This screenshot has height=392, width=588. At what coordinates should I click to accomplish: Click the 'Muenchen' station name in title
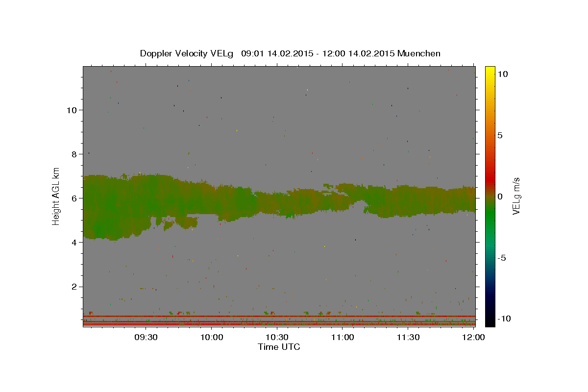(419, 53)
